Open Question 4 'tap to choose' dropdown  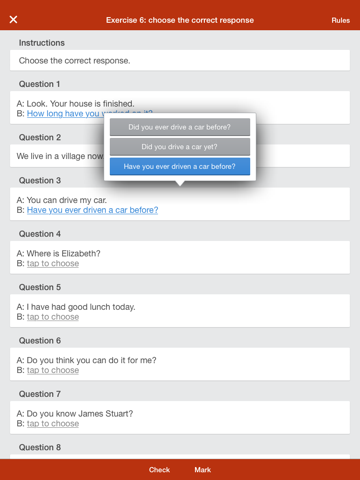[53, 264]
